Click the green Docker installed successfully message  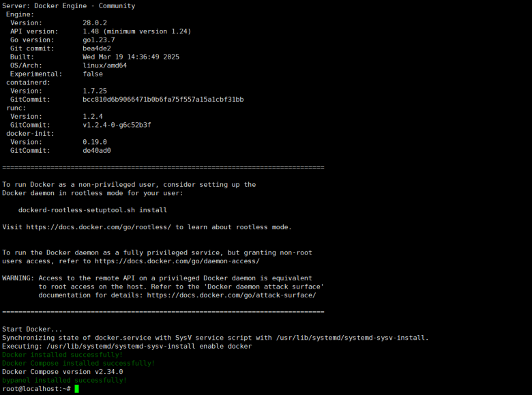[x=63, y=355]
